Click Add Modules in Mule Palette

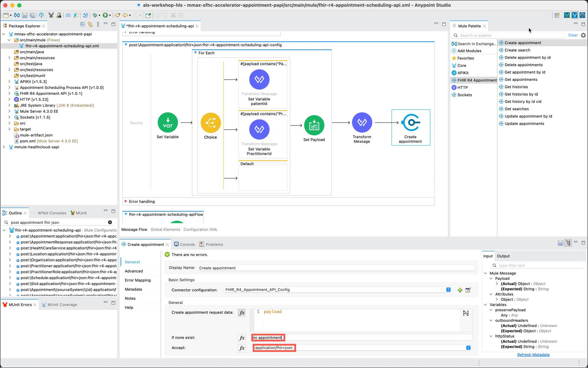tap(466, 51)
